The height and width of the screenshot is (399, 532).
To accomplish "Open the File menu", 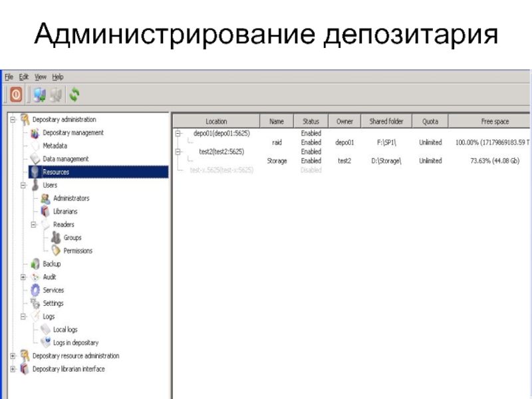I will (x=9, y=77).
